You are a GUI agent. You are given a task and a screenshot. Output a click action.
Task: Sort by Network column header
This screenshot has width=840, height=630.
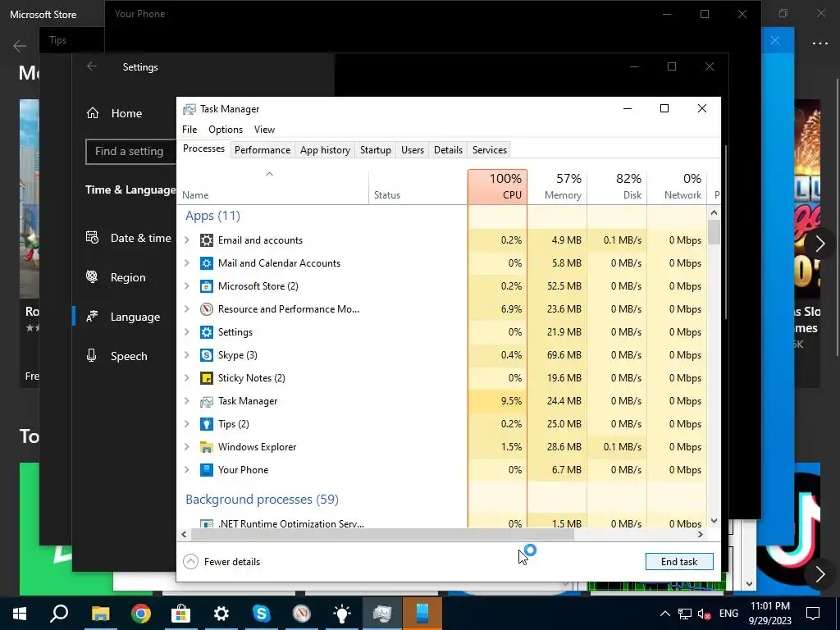(x=677, y=186)
